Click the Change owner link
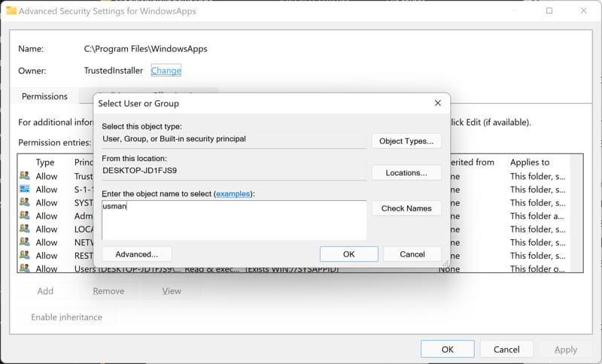This screenshot has height=364, width=602. [x=166, y=71]
